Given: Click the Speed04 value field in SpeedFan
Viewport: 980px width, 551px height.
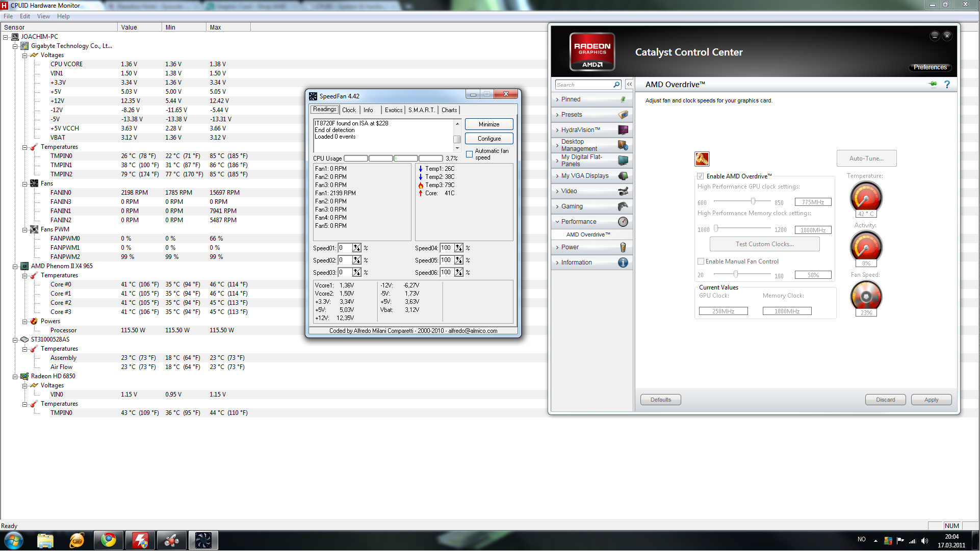Looking at the screenshot, I should pyautogui.click(x=446, y=248).
